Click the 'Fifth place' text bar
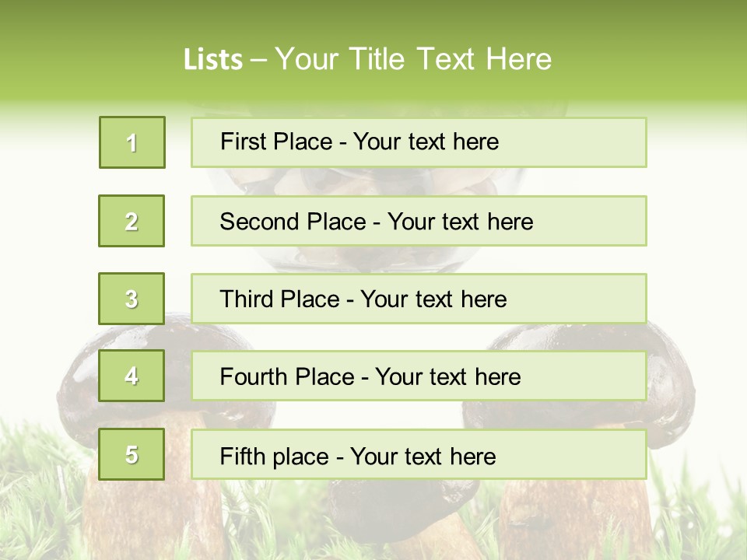 click(x=419, y=454)
